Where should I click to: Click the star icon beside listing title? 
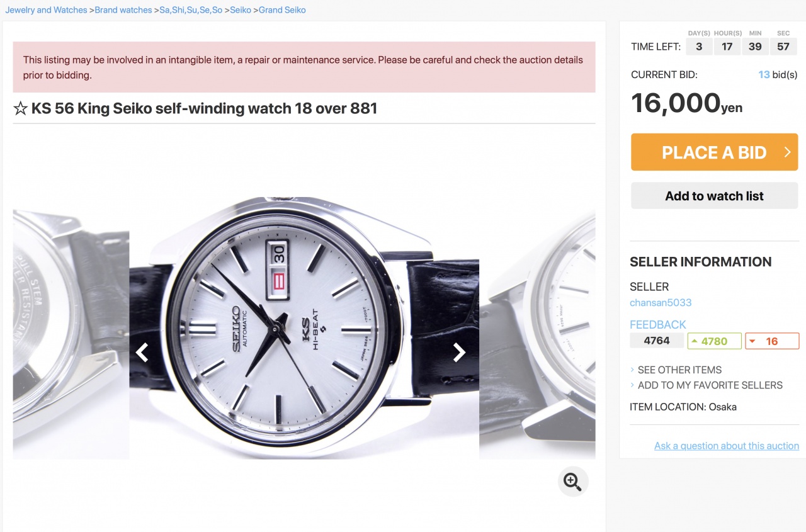[x=20, y=109]
